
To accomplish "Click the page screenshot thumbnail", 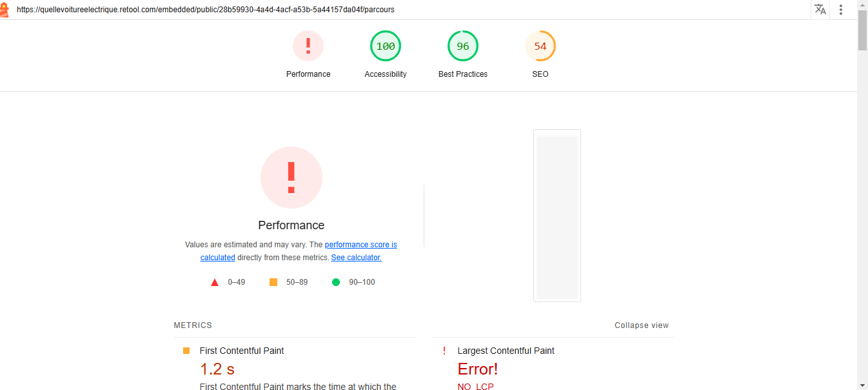I will 557,216.
